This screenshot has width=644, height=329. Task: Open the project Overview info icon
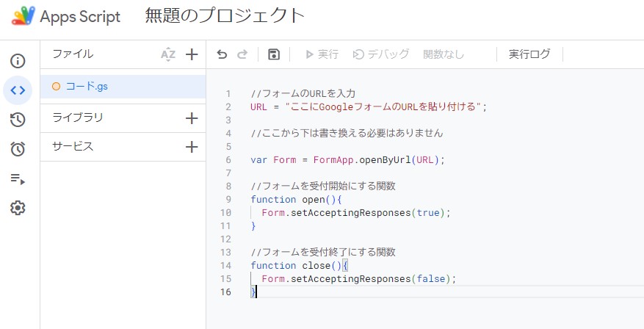pyautogui.click(x=18, y=61)
